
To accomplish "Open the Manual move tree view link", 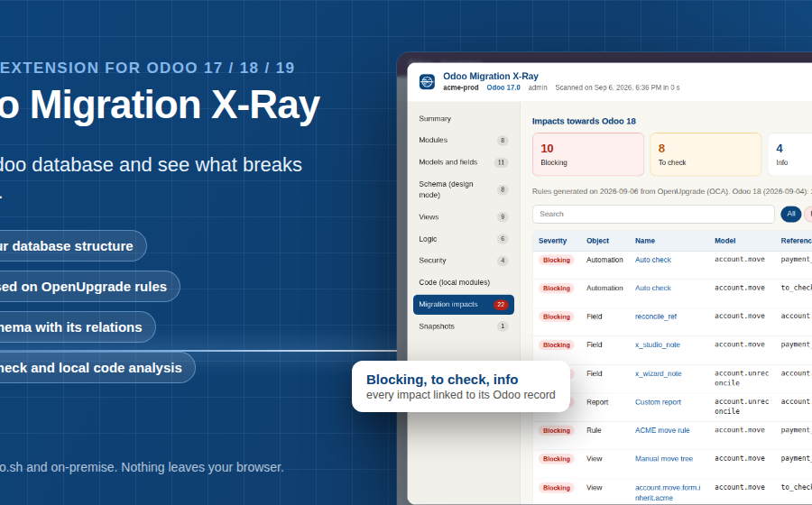I will pos(664,458).
